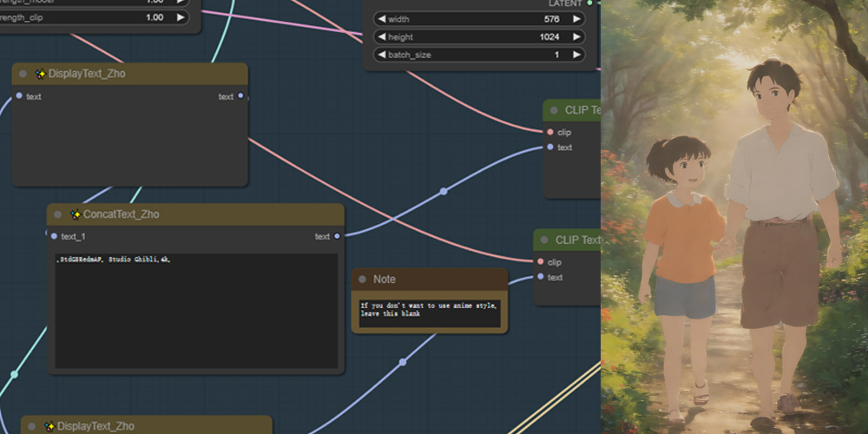
Task: Click the sparkle icon on the upper DisplayText_Zho title
Action: pyautogui.click(x=41, y=74)
